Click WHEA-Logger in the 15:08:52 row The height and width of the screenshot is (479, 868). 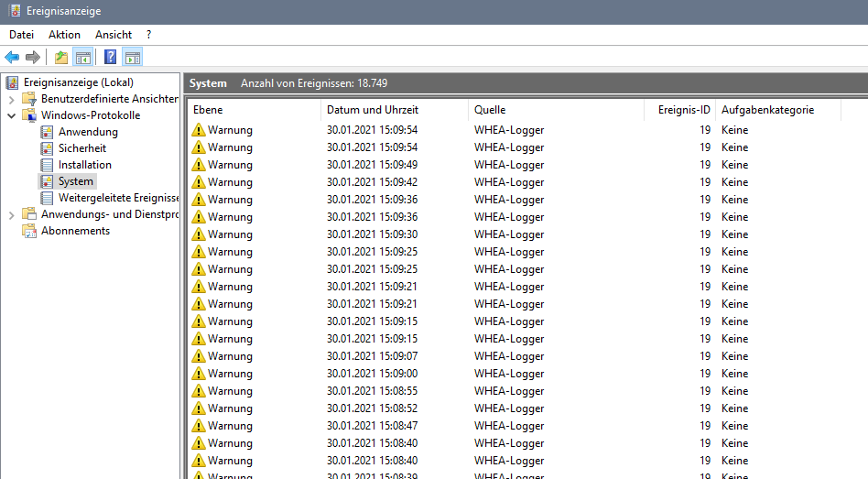(509, 408)
